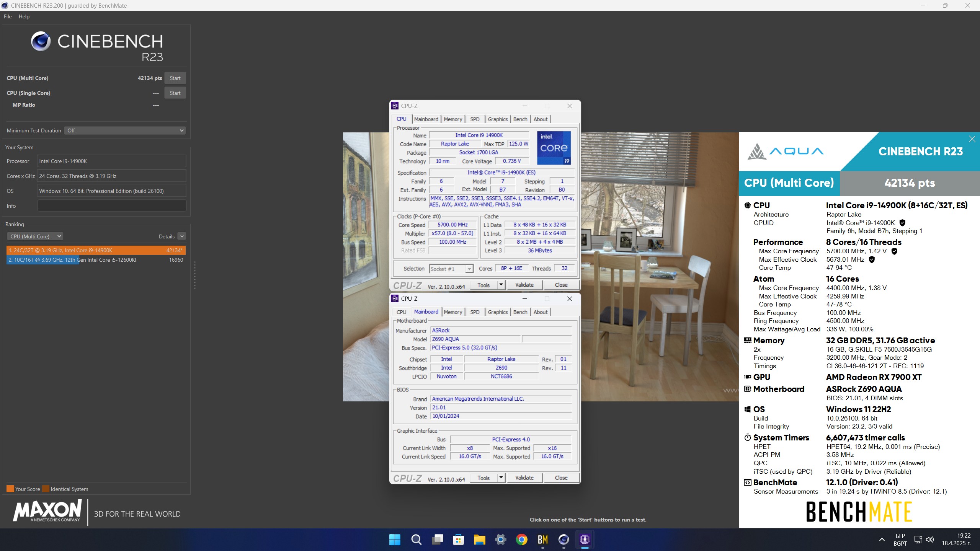Open upper CPU-Z Tools dropdown arrow
The image size is (980, 551).
pyautogui.click(x=501, y=285)
